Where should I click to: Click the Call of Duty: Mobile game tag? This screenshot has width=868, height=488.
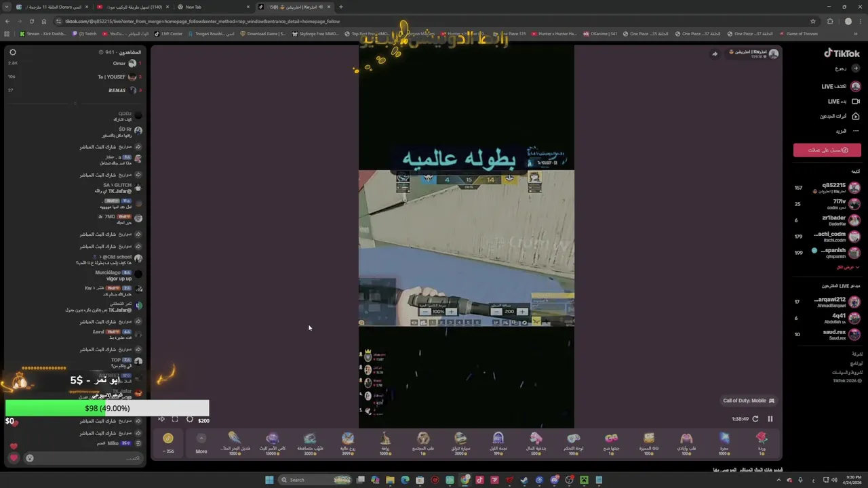pyautogui.click(x=749, y=401)
